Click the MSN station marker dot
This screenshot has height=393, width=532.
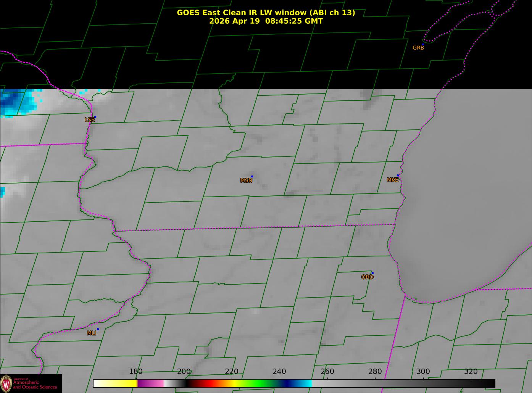point(252,176)
